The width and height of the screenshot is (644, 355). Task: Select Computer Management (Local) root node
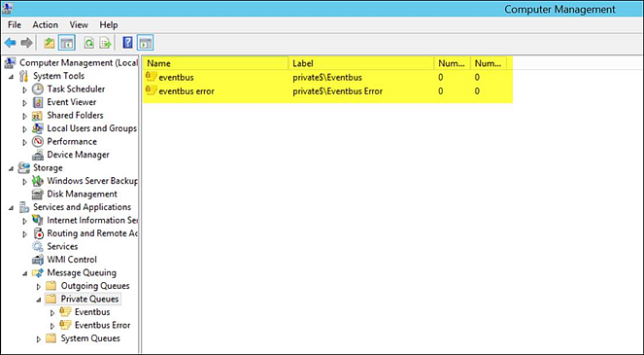79,63
